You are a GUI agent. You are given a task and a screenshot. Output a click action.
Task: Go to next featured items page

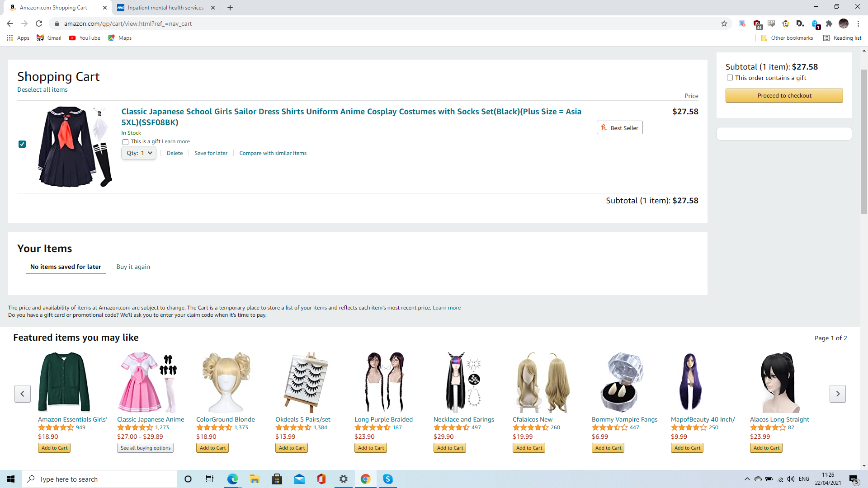tap(838, 394)
